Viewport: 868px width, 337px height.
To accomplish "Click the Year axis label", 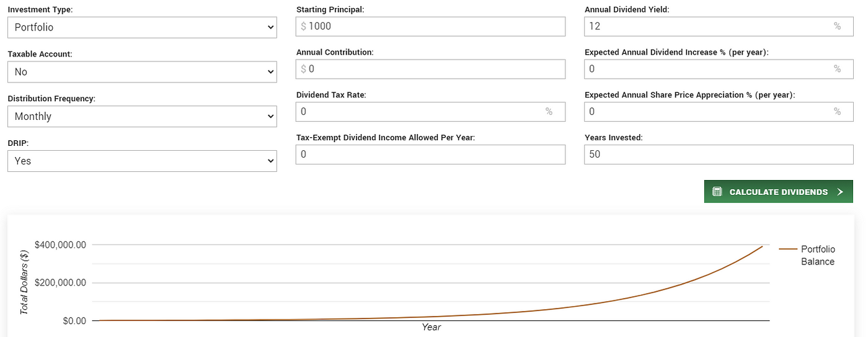I will (432, 327).
